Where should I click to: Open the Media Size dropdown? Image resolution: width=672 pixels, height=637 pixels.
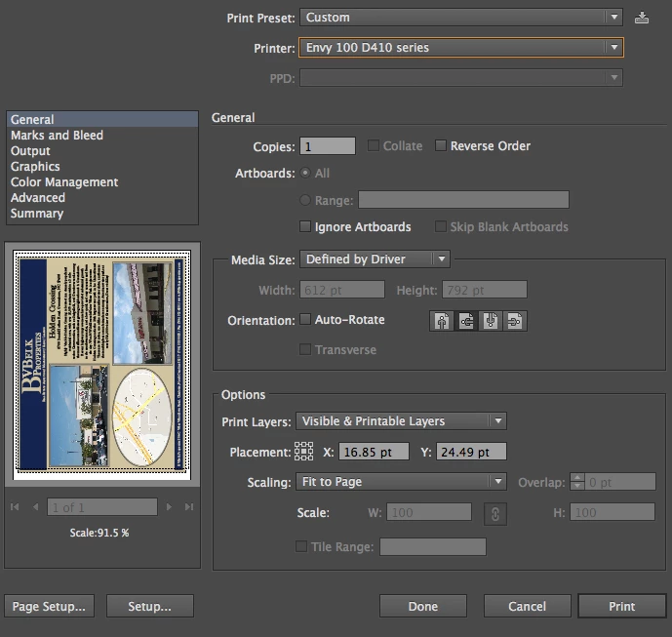[x=375, y=259]
